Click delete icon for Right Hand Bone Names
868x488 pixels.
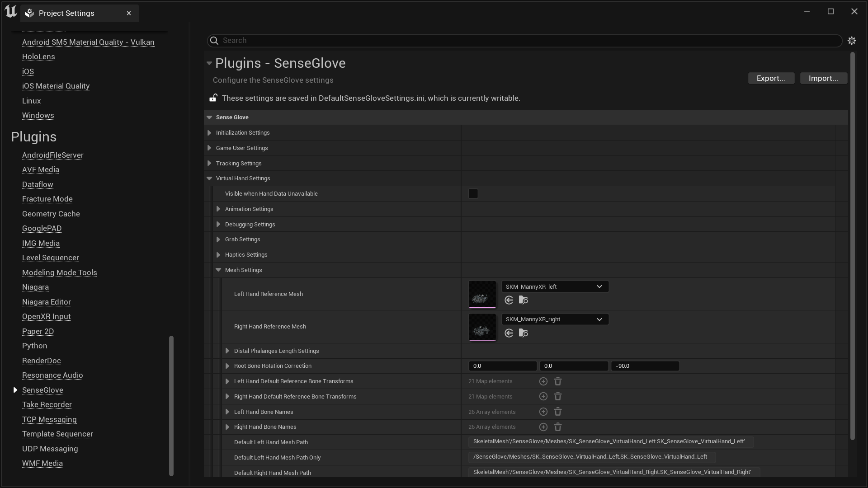(x=557, y=427)
